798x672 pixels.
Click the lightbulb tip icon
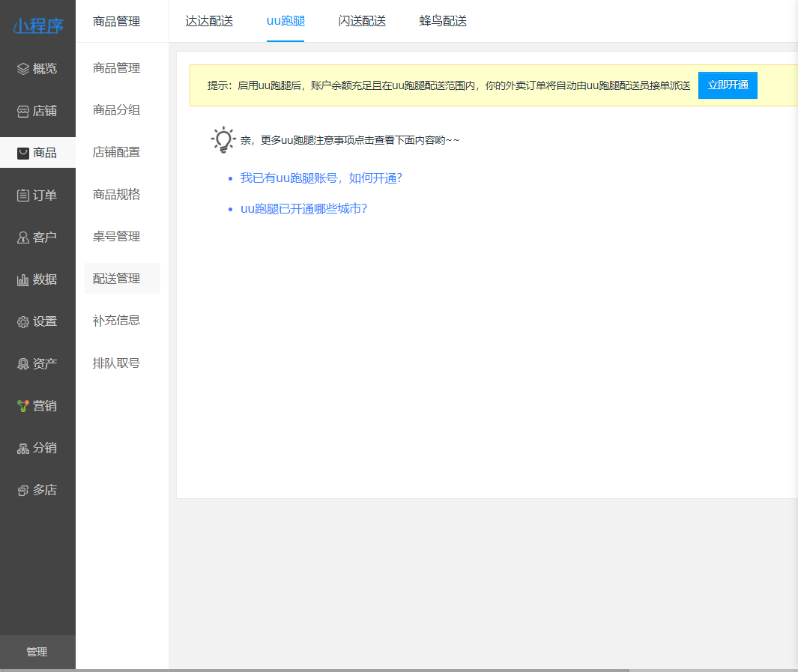point(223,140)
